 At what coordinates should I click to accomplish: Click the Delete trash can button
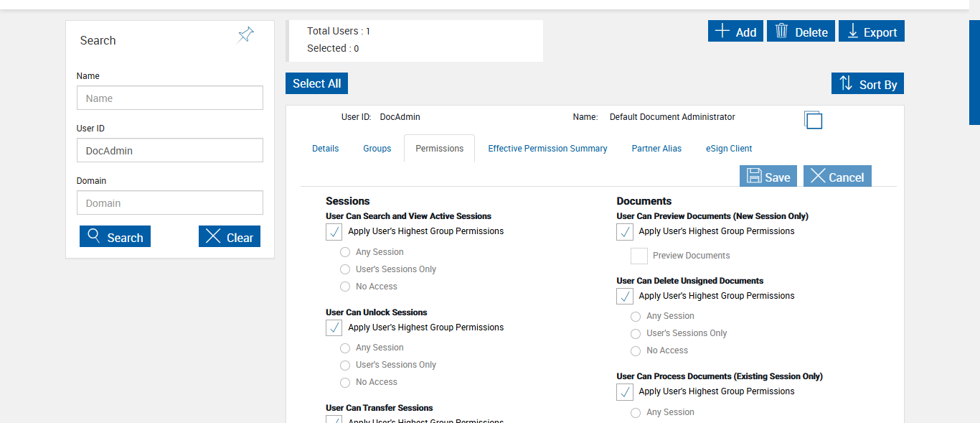[x=801, y=32]
